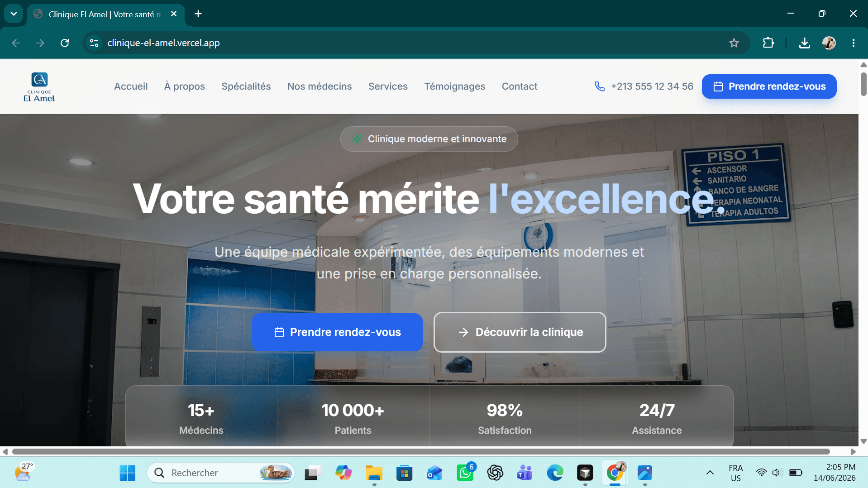This screenshot has width=868, height=488.
Task: Open the Windows Start menu
Action: [128, 473]
